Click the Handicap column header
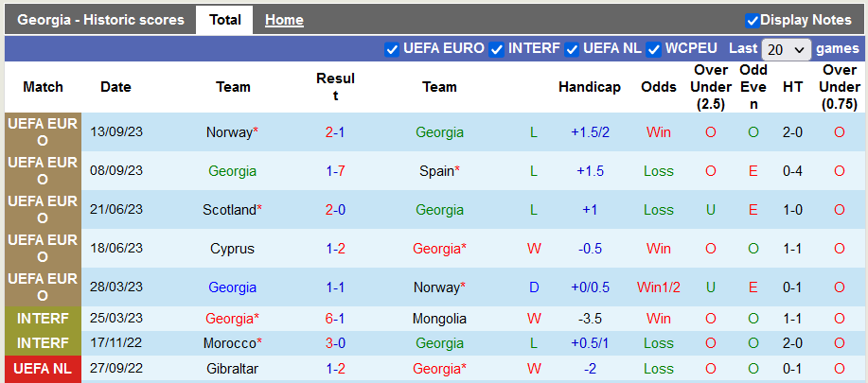 [x=590, y=87]
